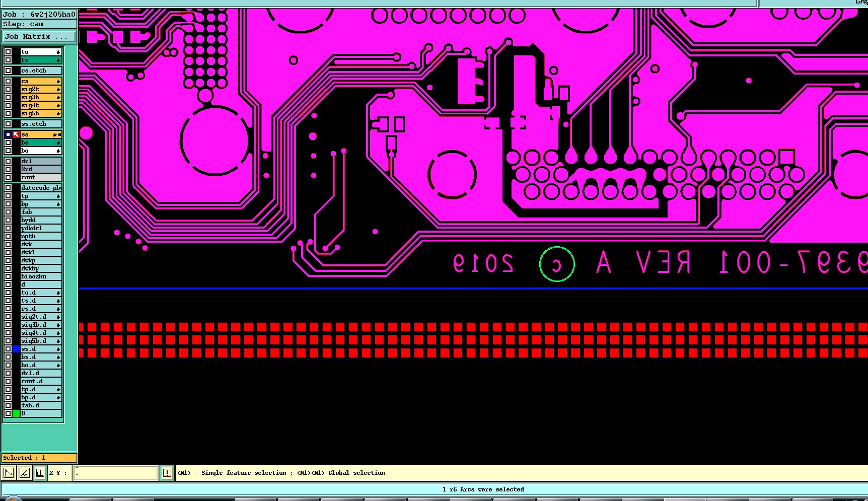868x501 pixels.
Task: Toggle display checkbox for the npth layer
Action: pyautogui.click(x=8, y=236)
